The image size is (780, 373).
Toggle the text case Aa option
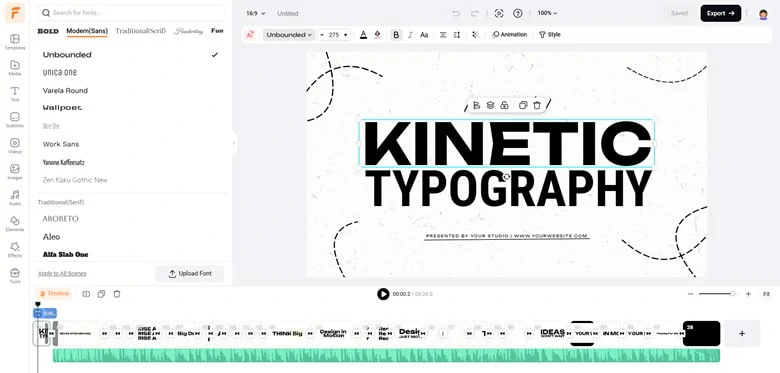coord(424,34)
